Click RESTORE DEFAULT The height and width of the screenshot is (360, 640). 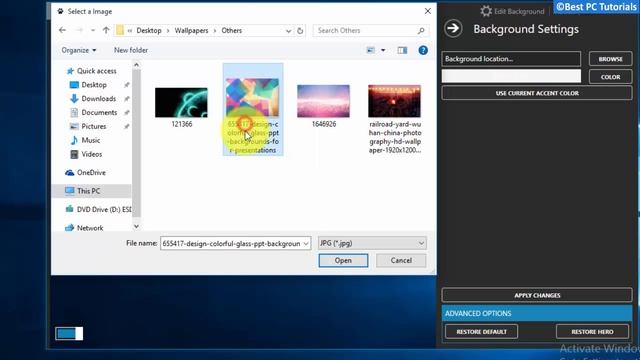pos(482,331)
